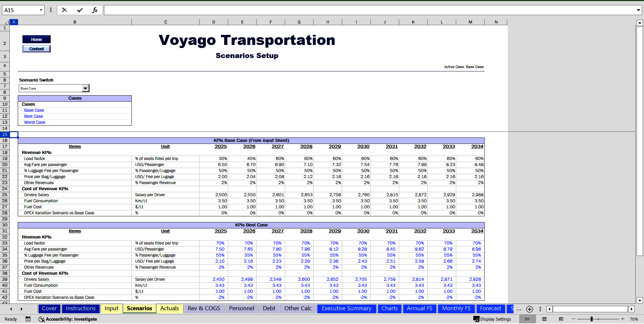Open the Annual FS sheet tab
The height and width of the screenshot is (324, 644).
pyautogui.click(x=420, y=309)
